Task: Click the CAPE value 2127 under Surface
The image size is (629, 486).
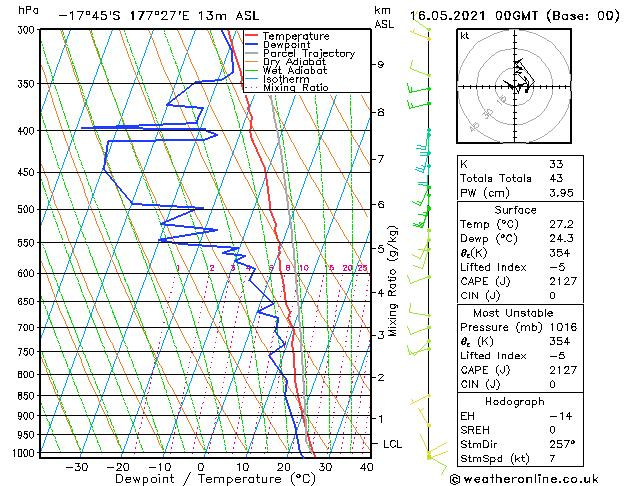Action: [x=563, y=281]
